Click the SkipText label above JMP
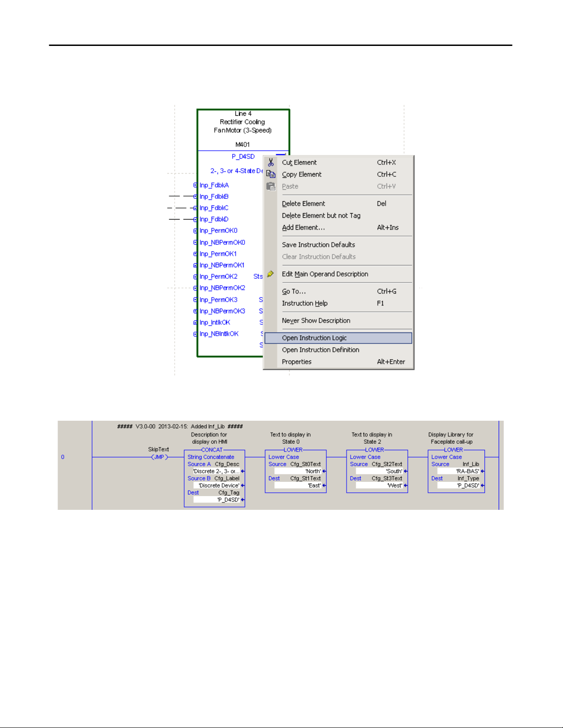This screenshot has width=563, height=728. (x=159, y=449)
